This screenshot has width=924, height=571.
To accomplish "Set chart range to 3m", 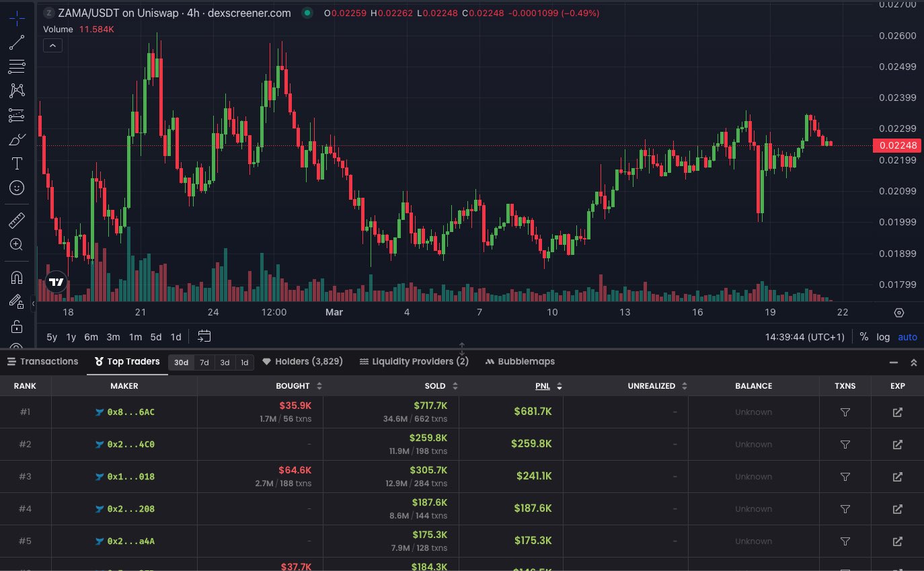I will (113, 337).
